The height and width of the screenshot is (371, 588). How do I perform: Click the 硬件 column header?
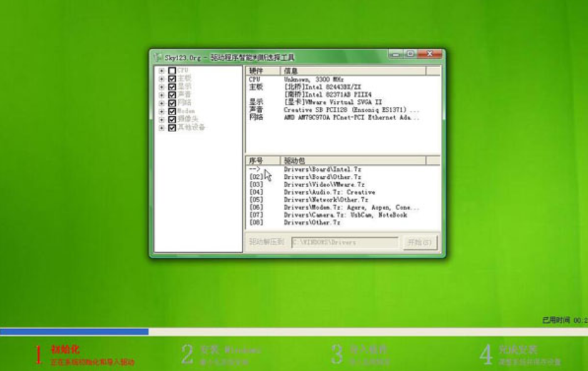point(261,71)
